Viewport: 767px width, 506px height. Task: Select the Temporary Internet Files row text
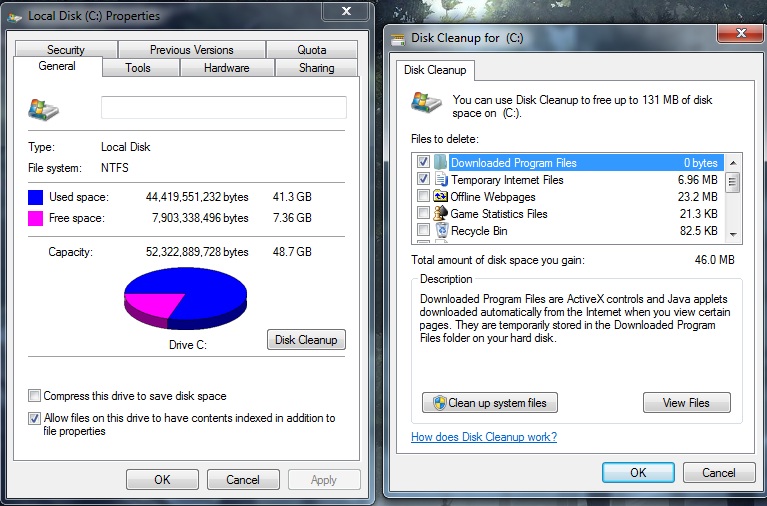point(507,180)
